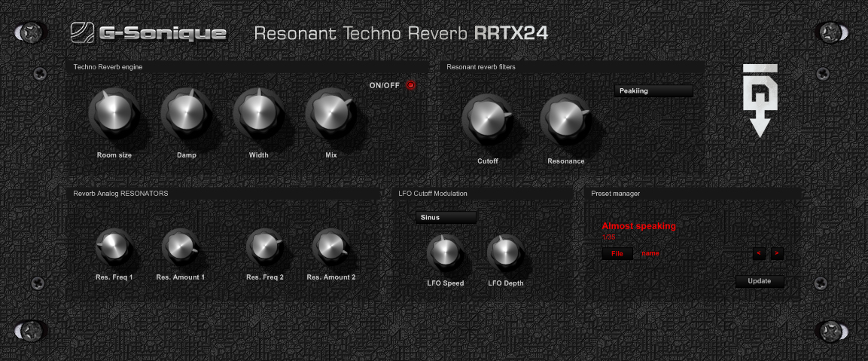Open the Sinus LFO waveform dropdown
Viewport: 868px width, 361px height.
pos(445,218)
